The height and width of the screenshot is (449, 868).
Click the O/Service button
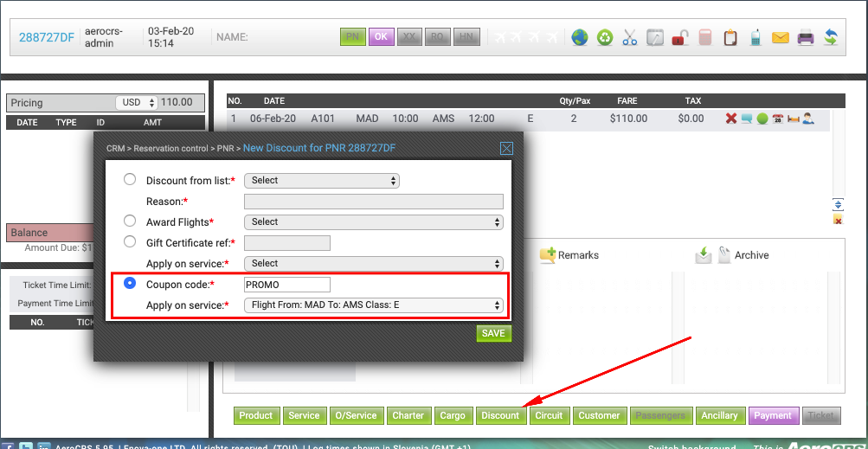click(356, 416)
